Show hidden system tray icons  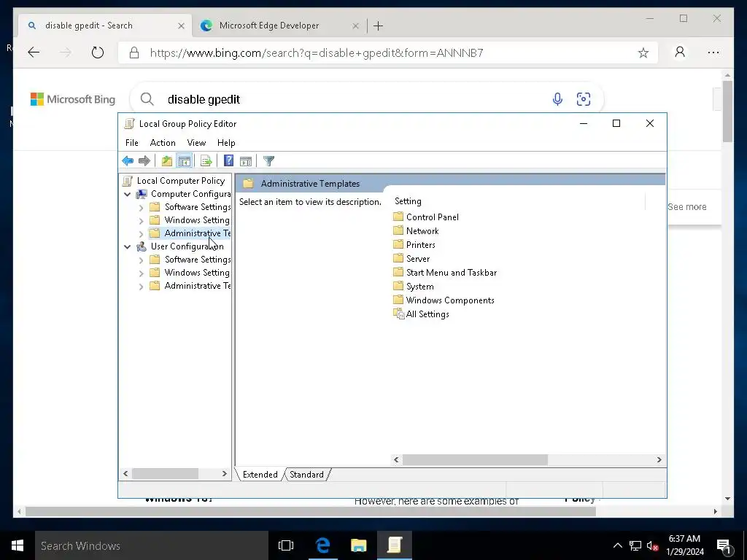coord(617,545)
